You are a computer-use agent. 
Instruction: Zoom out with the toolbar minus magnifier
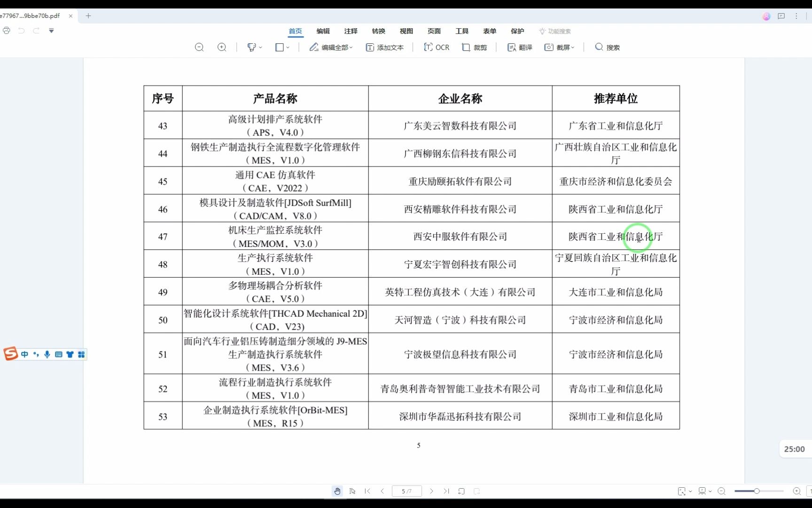click(x=199, y=47)
